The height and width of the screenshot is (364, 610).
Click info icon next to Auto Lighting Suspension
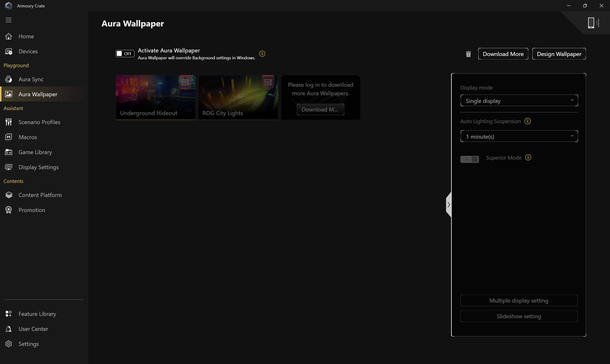click(x=528, y=121)
